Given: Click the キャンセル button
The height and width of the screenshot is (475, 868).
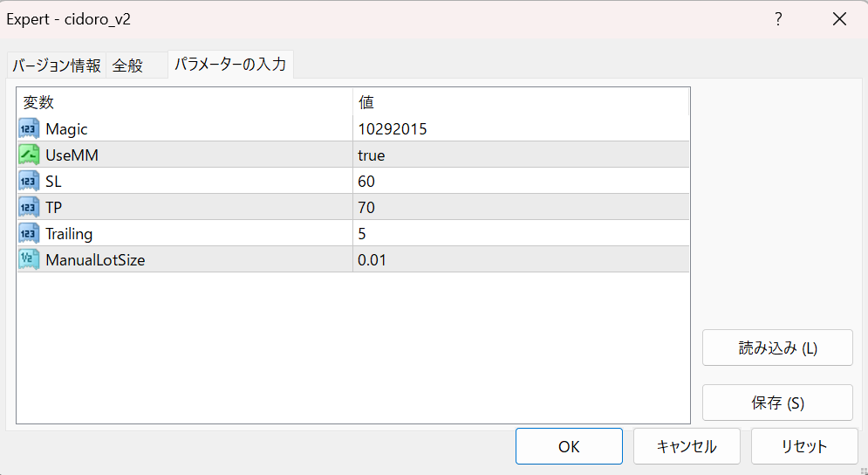Looking at the screenshot, I should pyautogui.click(x=687, y=446).
